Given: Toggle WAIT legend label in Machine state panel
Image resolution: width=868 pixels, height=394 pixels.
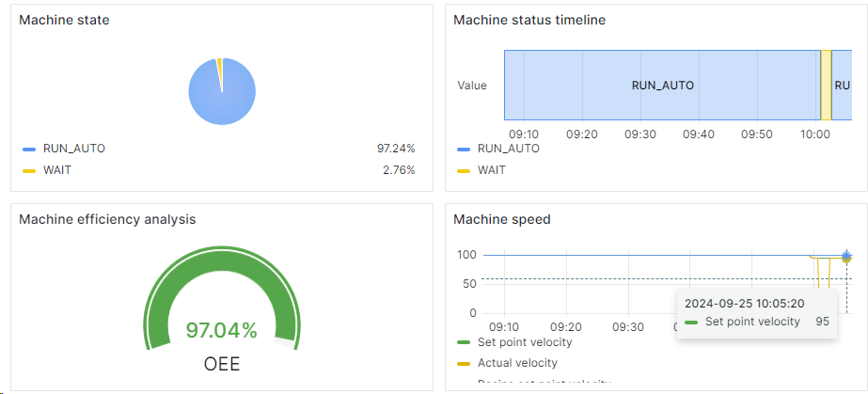Looking at the screenshot, I should coord(57,170).
